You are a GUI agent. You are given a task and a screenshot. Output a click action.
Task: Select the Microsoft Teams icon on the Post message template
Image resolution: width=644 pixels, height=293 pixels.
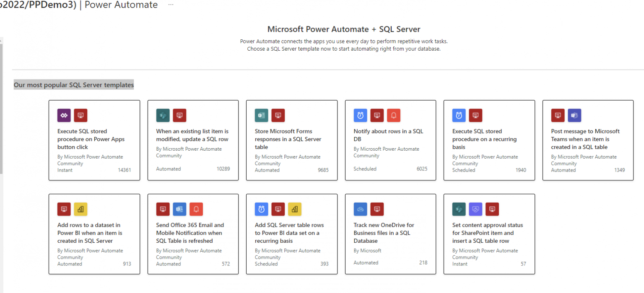click(574, 115)
